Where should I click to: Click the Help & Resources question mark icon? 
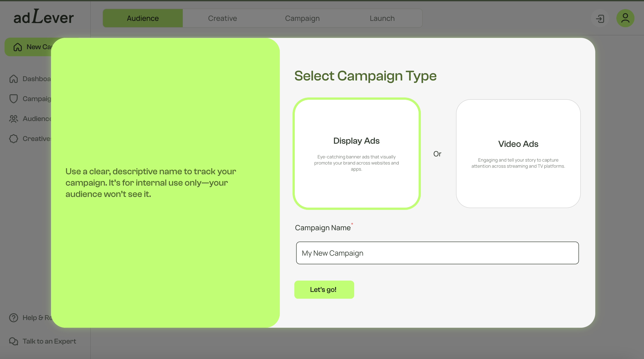pyautogui.click(x=13, y=318)
